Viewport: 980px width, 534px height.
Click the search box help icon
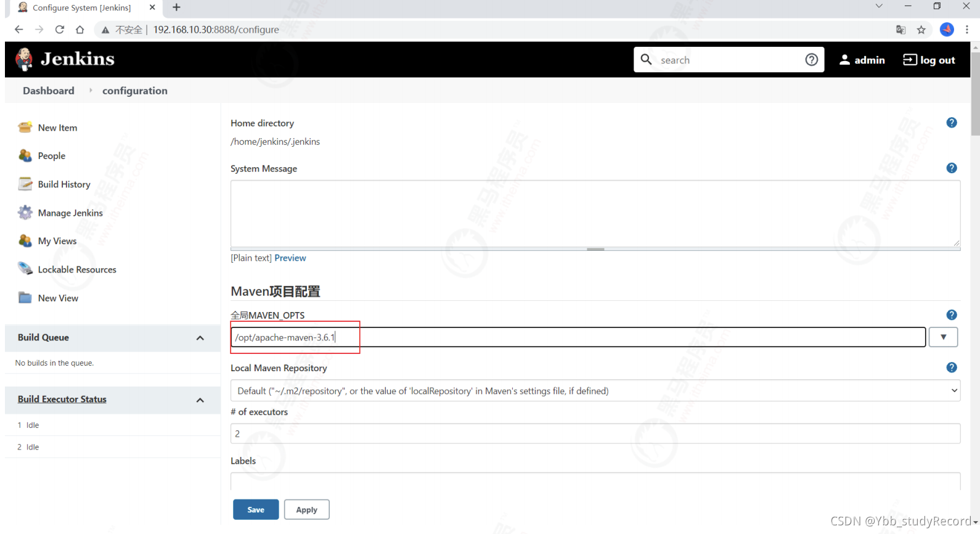[812, 60]
